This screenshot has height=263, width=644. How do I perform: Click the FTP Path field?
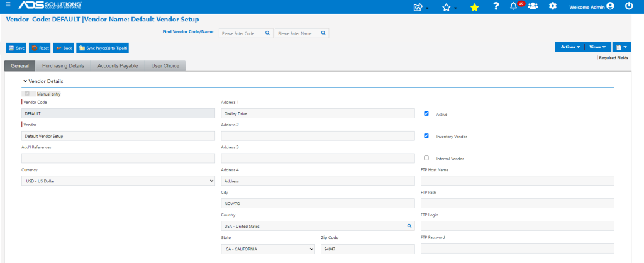point(518,203)
